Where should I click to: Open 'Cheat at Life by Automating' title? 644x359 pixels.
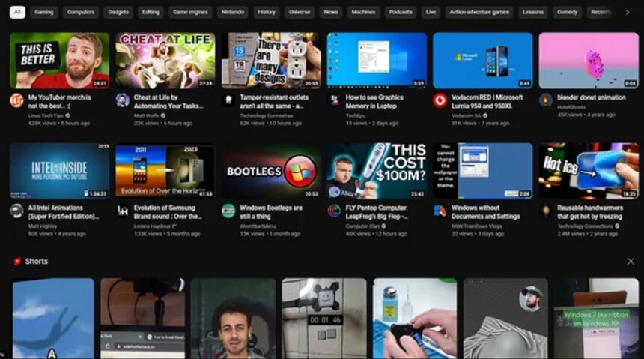point(168,102)
